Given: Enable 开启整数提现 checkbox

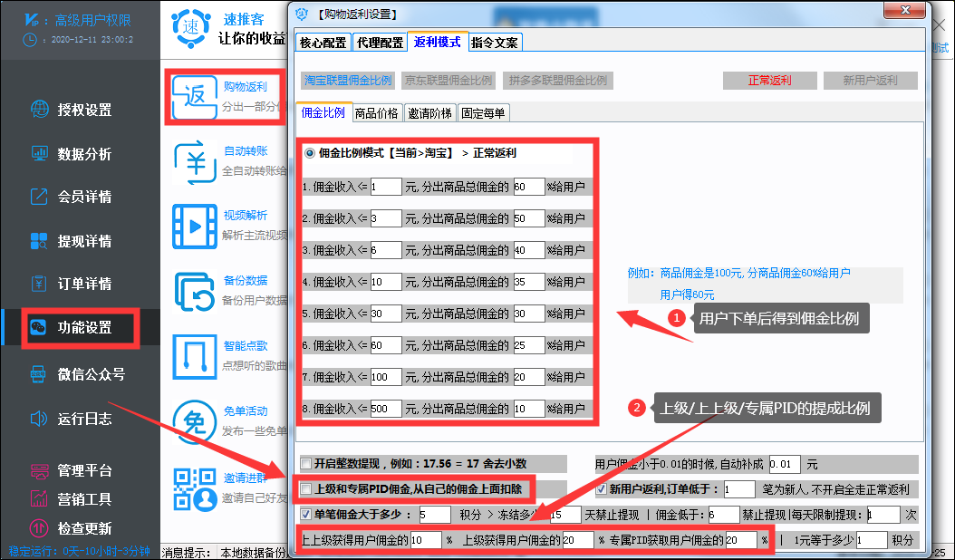Looking at the screenshot, I should [x=305, y=464].
